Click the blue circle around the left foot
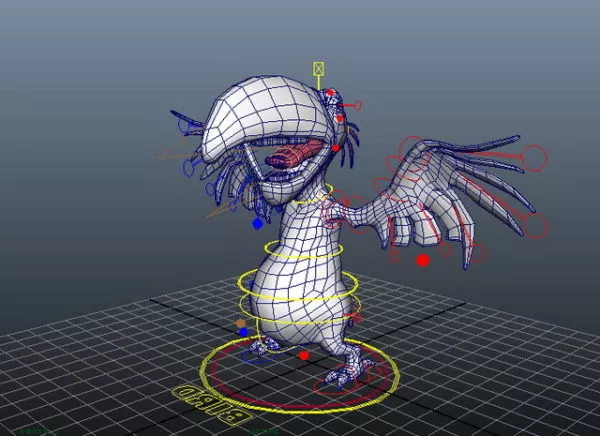This screenshot has height=436, width=600. pos(260,355)
